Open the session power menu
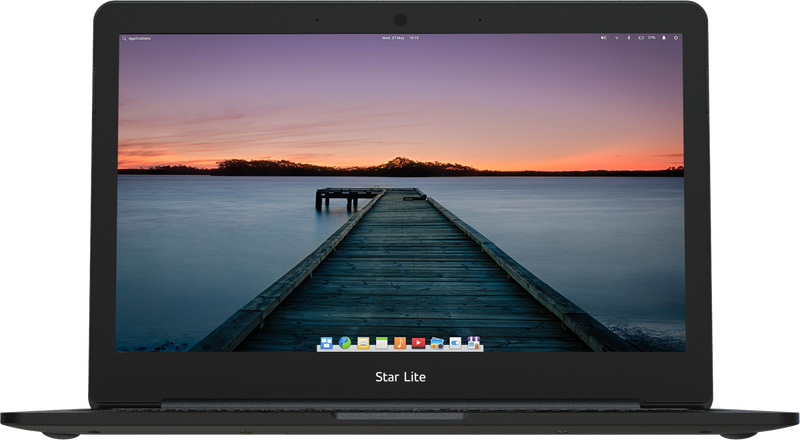800x440 pixels. pyautogui.click(x=676, y=38)
